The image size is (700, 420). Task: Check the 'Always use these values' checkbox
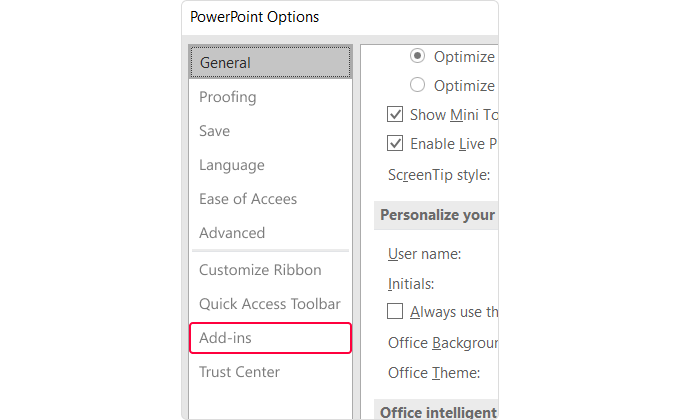(x=395, y=312)
